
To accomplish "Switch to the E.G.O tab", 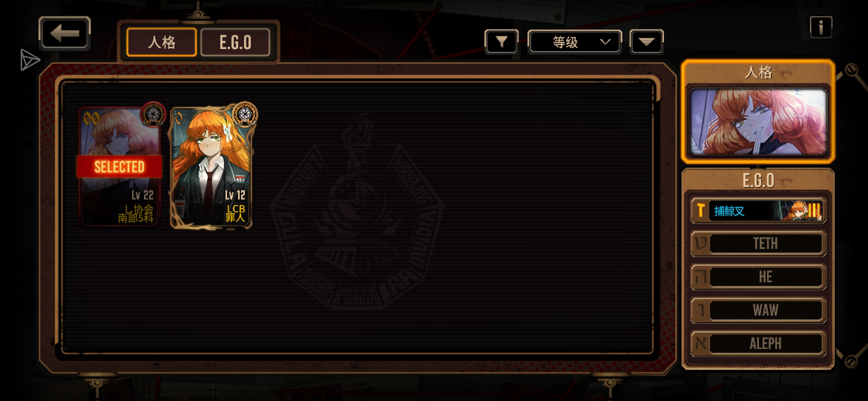I will (235, 42).
